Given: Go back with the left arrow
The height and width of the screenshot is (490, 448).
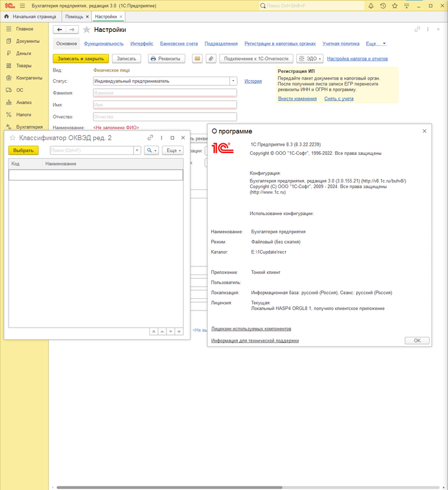Looking at the screenshot, I should (x=59, y=29).
